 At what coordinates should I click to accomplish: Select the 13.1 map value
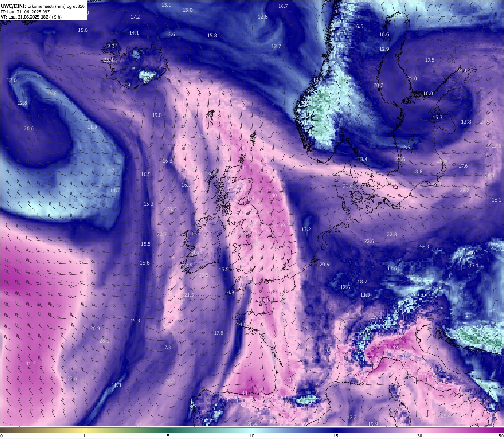[166, 5]
